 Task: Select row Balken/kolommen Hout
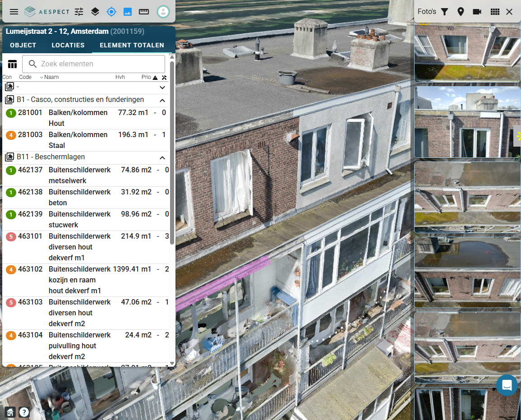pos(86,118)
